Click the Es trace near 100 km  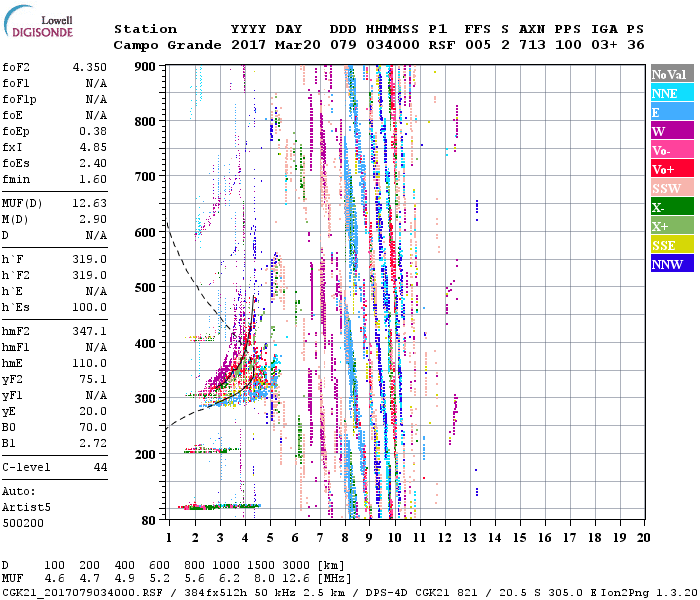tap(219, 506)
